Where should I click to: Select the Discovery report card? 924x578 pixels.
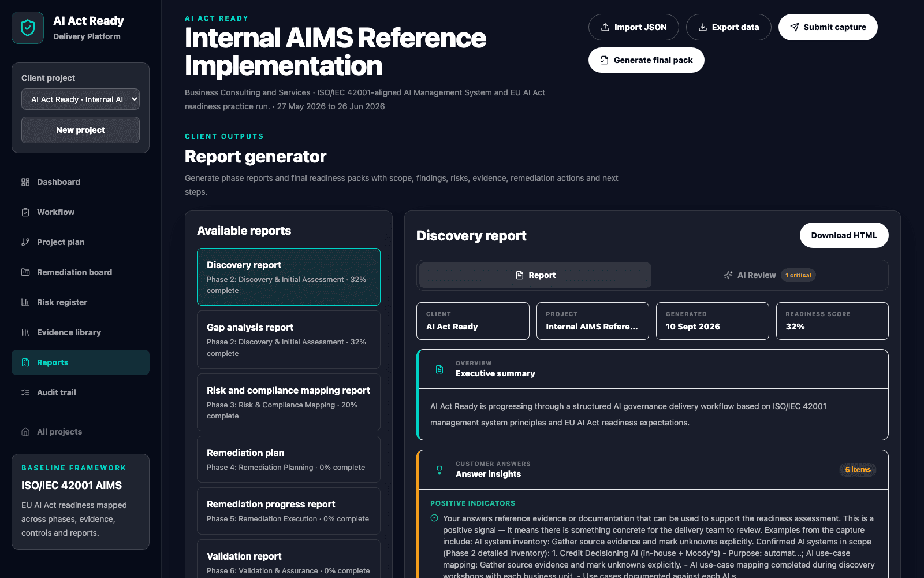pyautogui.click(x=289, y=277)
